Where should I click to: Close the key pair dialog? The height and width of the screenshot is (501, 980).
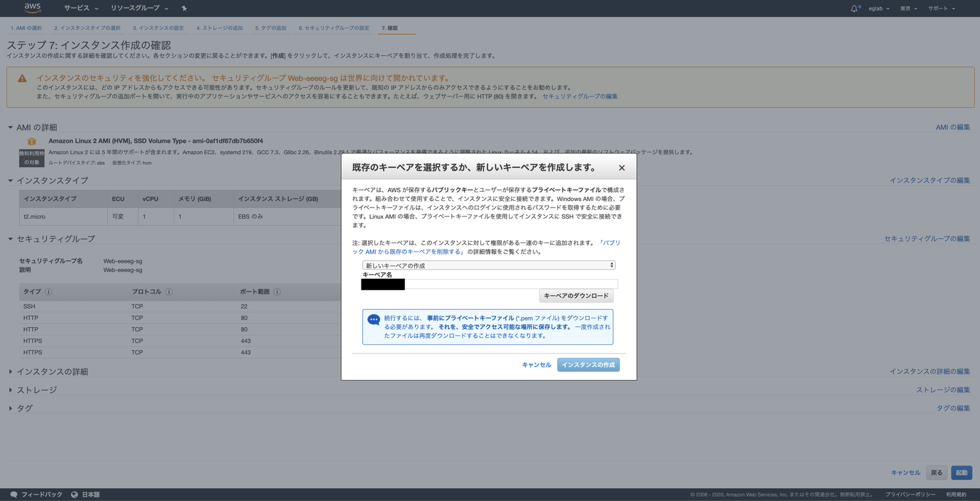point(622,168)
